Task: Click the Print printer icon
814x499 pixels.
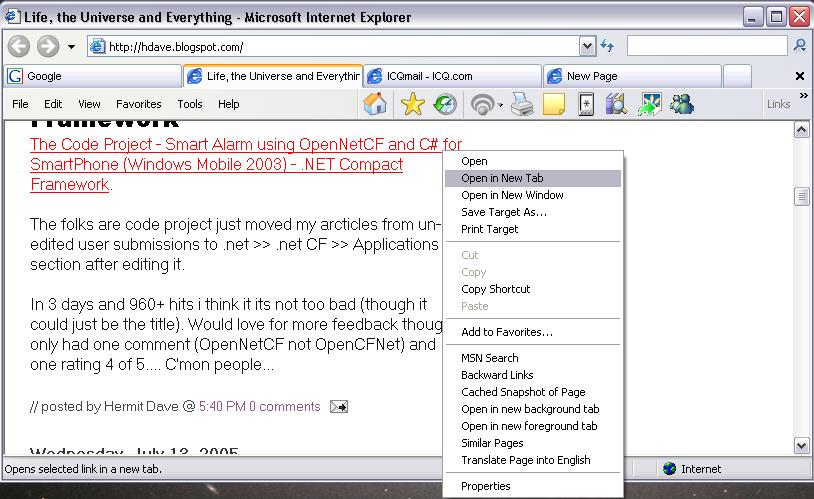Action: (x=521, y=103)
